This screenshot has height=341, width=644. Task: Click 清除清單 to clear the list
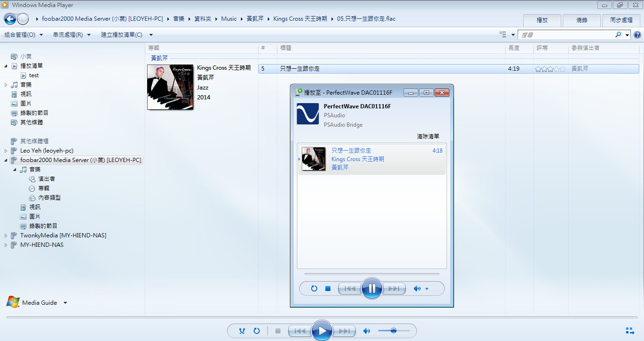(428, 137)
